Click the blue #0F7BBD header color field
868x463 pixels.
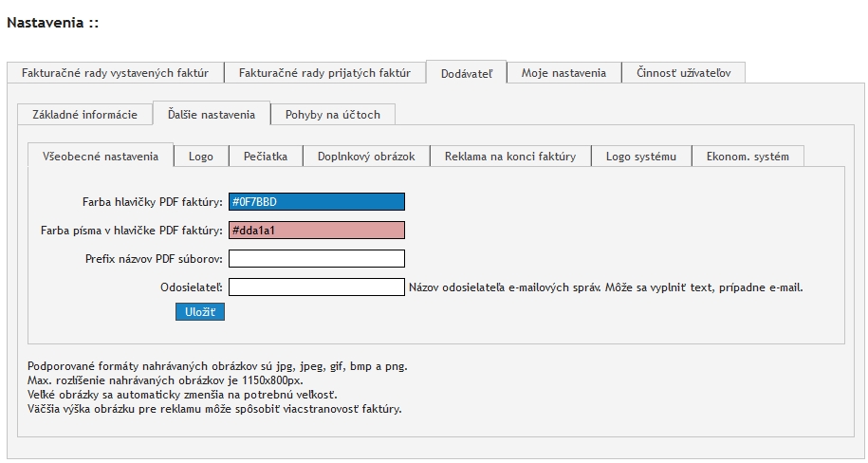(316, 202)
